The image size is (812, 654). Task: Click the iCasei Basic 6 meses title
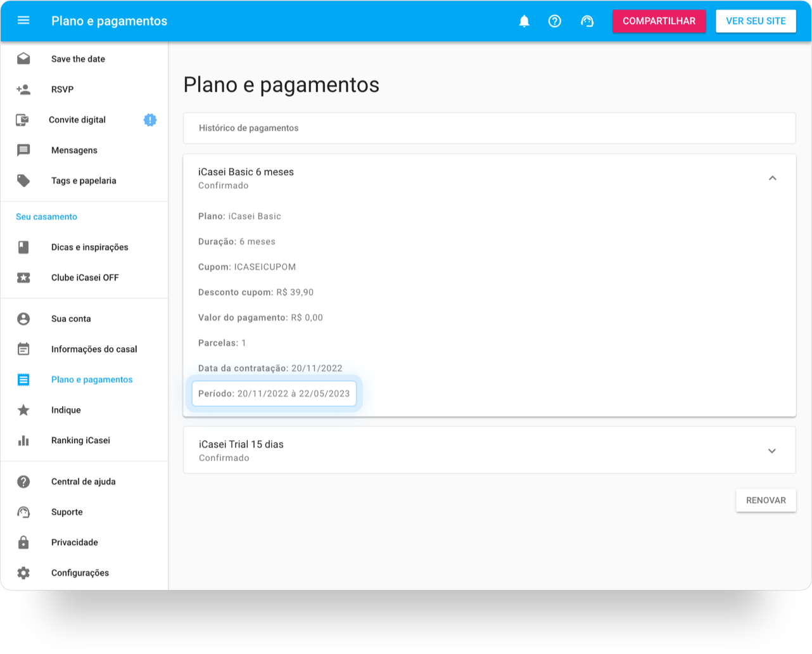246,172
